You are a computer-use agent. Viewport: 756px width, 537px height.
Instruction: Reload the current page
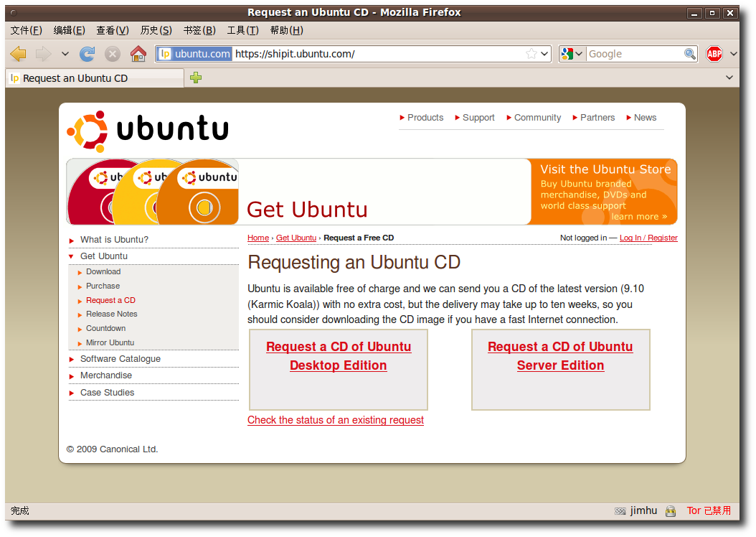88,54
